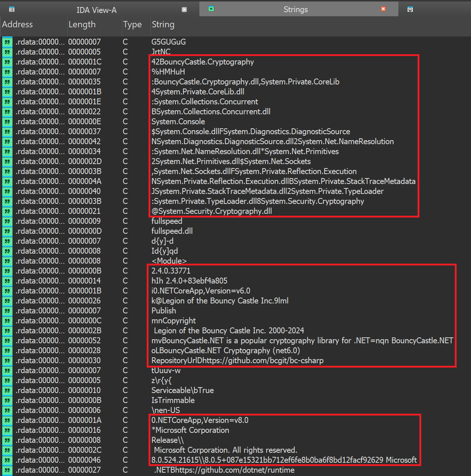This screenshot has width=471, height=476.
Task: Click the icon on the 4System.Private.CoreLib.dll row
Action: (7, 92)
